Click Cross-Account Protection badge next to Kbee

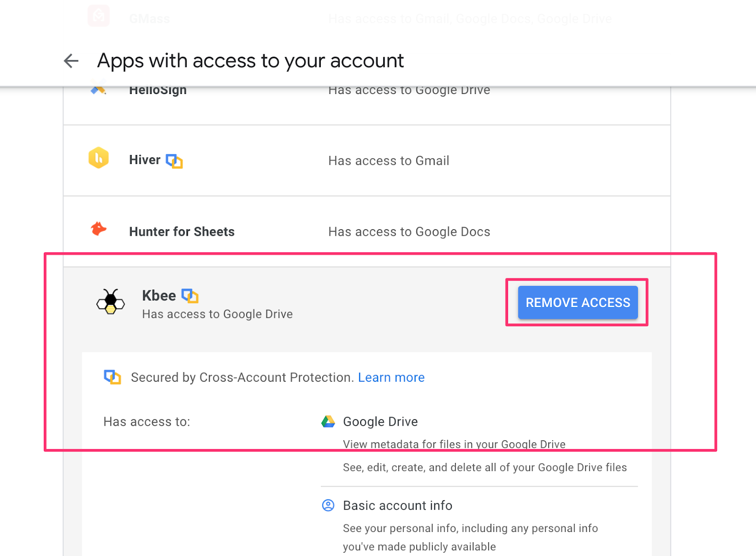pos(190,296)
